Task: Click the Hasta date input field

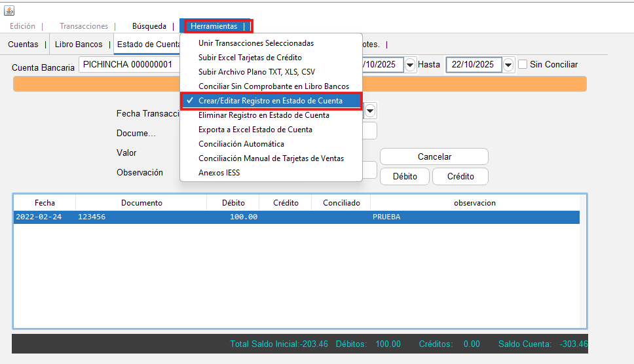Action: click(x=474, y=65)
